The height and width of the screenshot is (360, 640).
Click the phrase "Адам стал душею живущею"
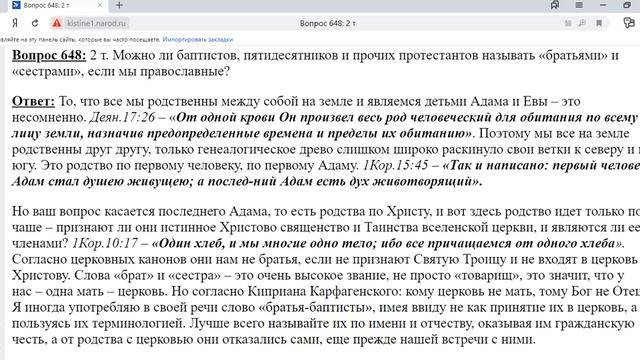pyautogui.click(x=102, y=181)
